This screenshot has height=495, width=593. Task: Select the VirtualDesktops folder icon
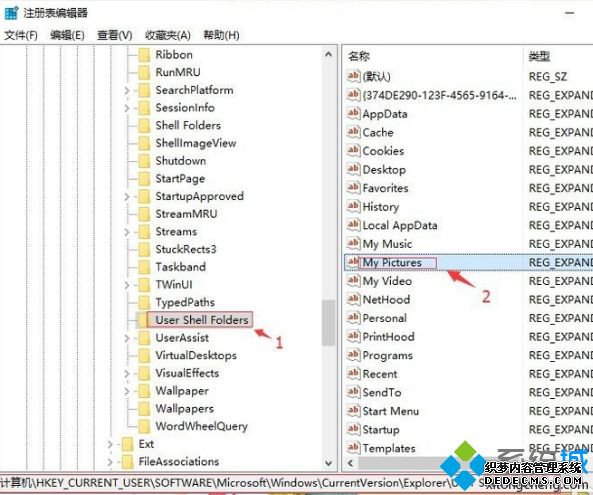[x=144, y=356]
